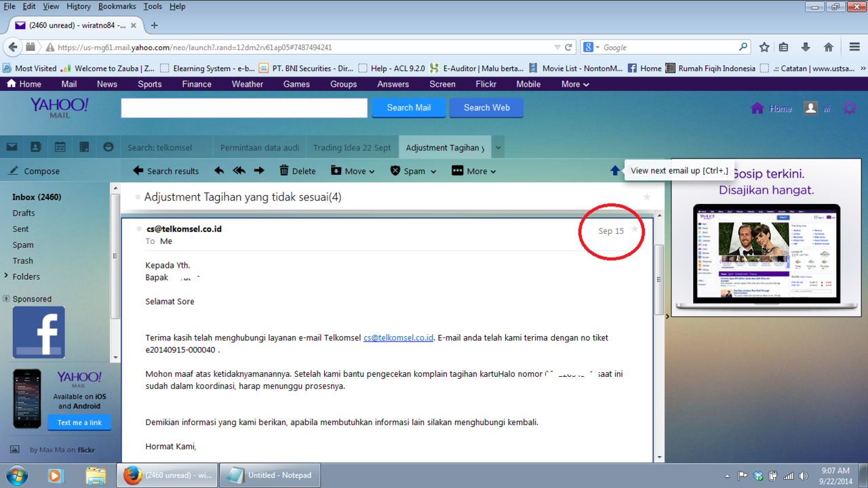The height and width of the screenshot is (488, 868).
Task: Show more bookmarks overflow chevron
Action: (x=863, y=68)
